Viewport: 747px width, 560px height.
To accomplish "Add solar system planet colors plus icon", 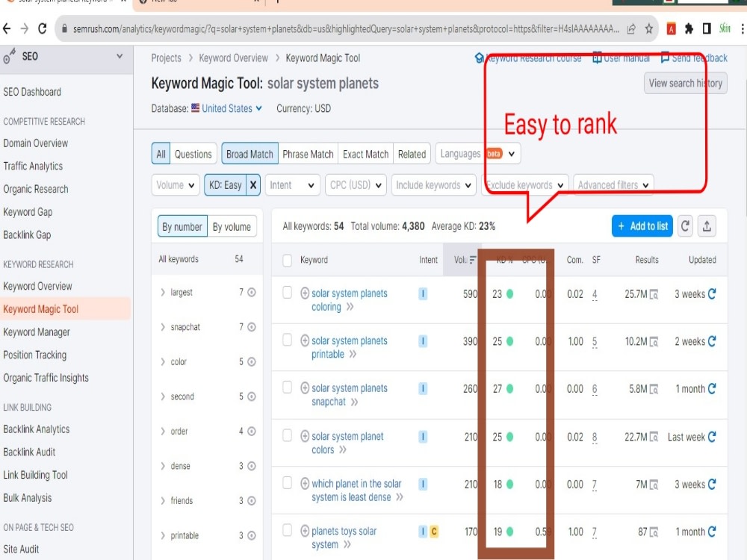I will click(x=305, y=436).
